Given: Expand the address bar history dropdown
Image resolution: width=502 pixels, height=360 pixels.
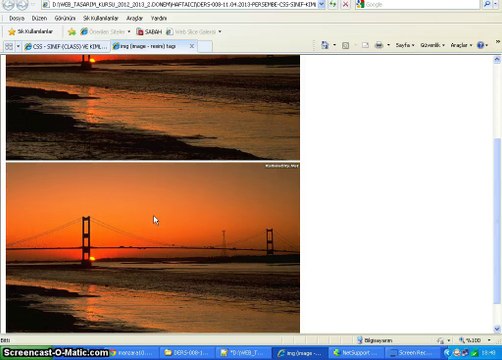Looking at the screenshot, I should [321, 4].
